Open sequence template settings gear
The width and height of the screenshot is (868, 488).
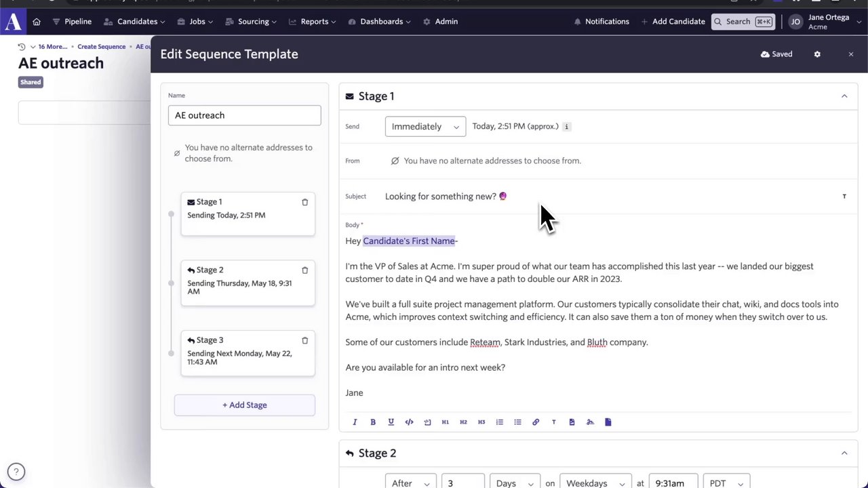click(x=817, y=54)
